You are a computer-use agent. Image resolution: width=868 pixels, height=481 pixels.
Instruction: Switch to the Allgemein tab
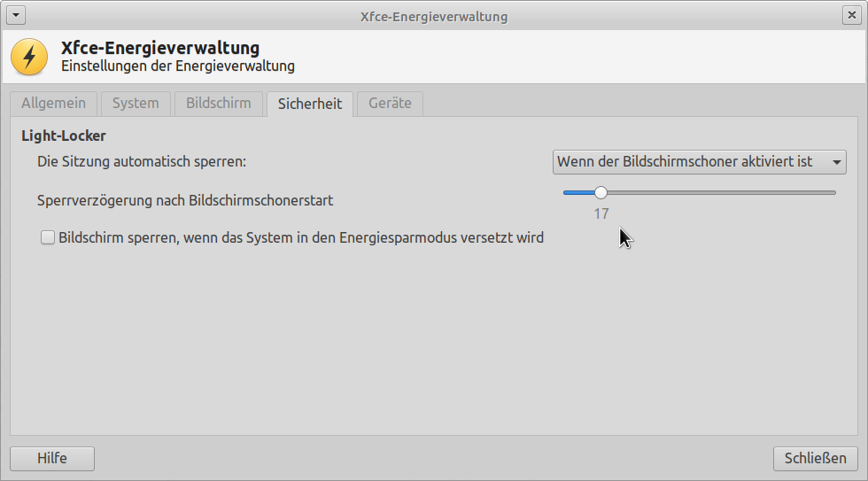coord(53,104)
